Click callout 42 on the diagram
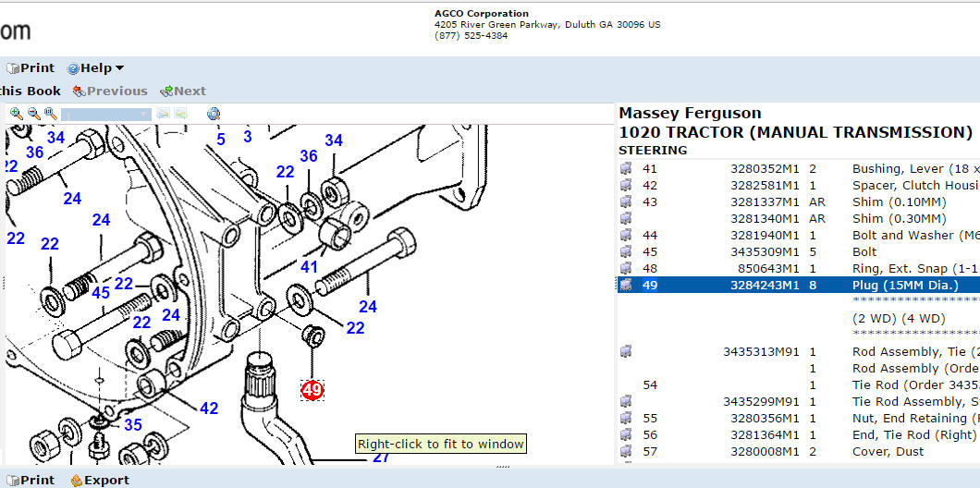Viewport: 980px width, 488px height. (209, 409)
